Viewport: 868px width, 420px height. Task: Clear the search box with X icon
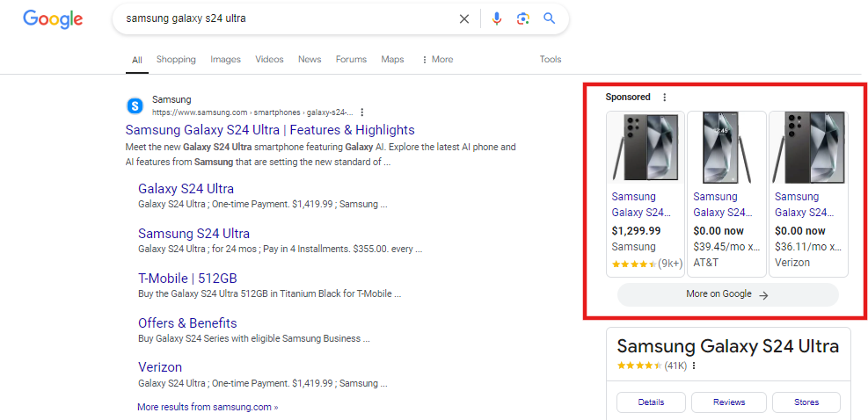click(x=463, y=18)
